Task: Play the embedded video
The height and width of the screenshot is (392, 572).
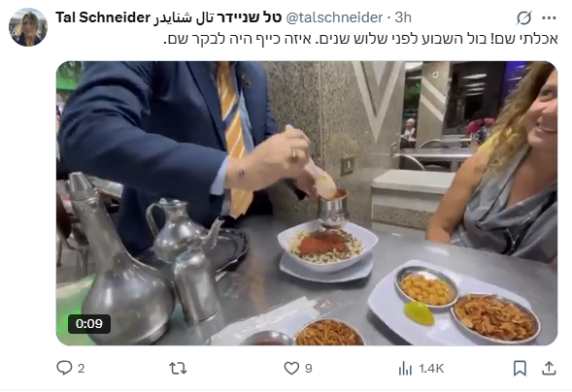Action: [x=307, y=203]
